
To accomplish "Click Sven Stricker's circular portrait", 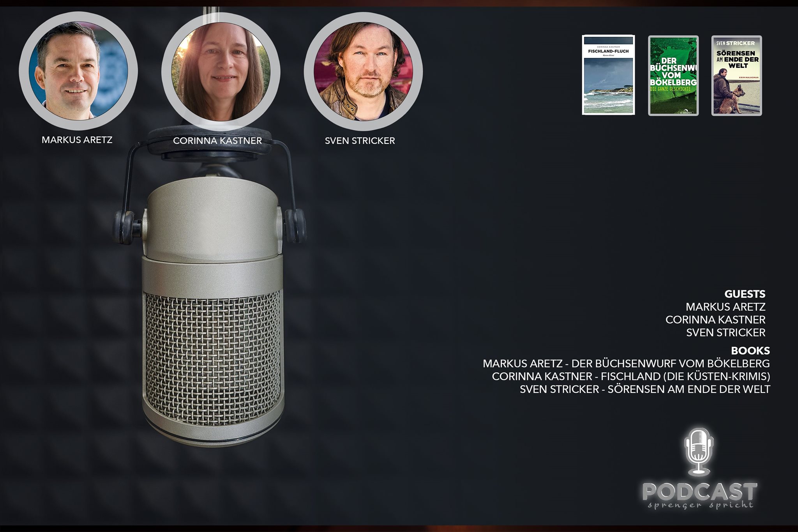I will coord(363,71).
